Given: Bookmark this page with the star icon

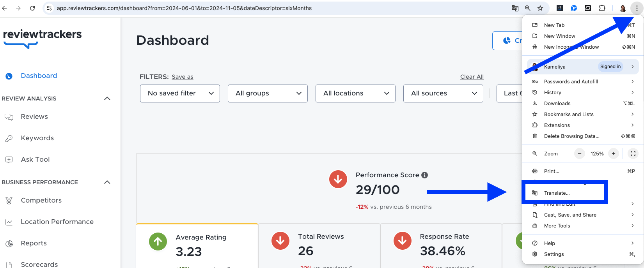Looking at the screenshot, I should coord(540,8).
